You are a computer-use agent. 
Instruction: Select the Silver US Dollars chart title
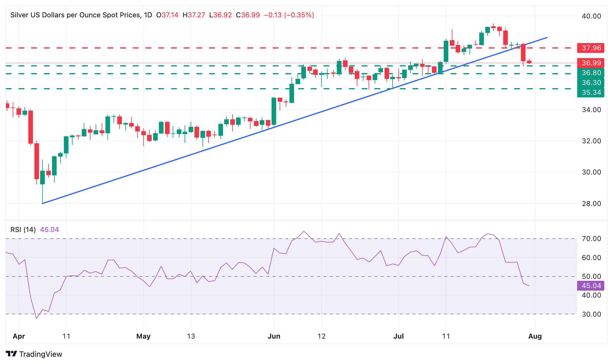[x=75, y=15]
